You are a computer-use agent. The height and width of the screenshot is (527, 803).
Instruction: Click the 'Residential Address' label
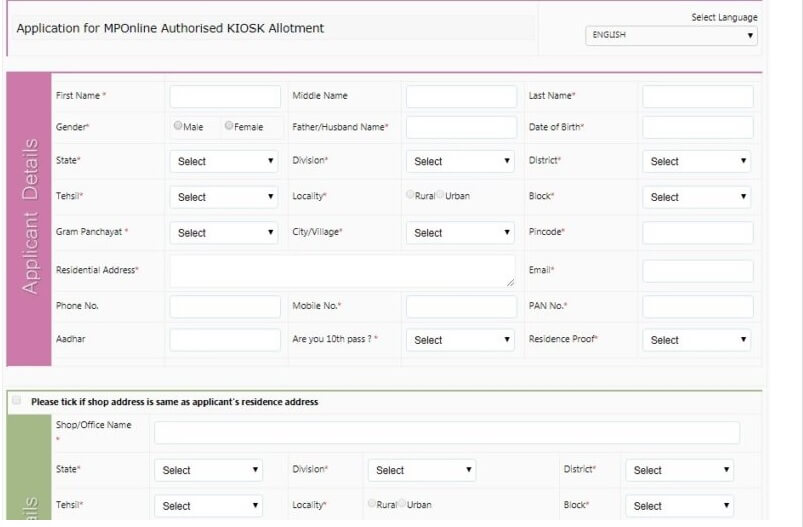pos(97,270)
